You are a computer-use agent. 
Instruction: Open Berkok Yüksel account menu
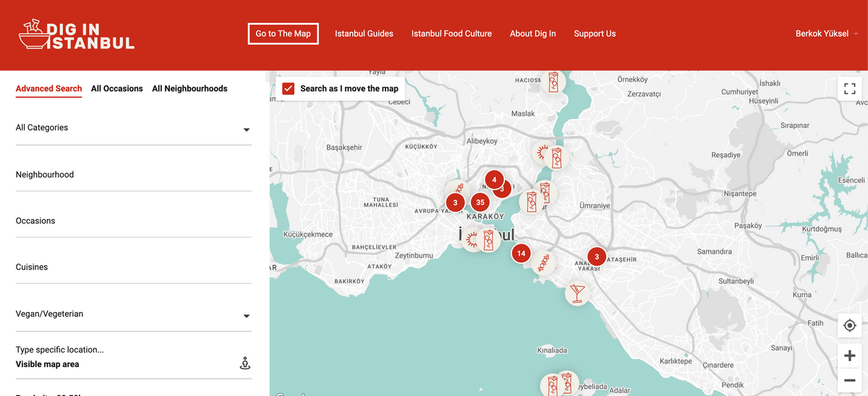[827, 34]
